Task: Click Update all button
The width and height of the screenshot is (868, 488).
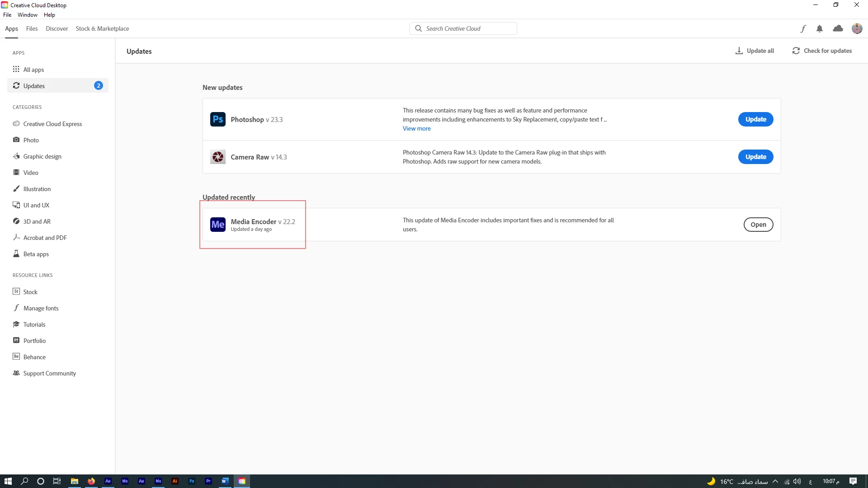Action: (x=755, y=51)
